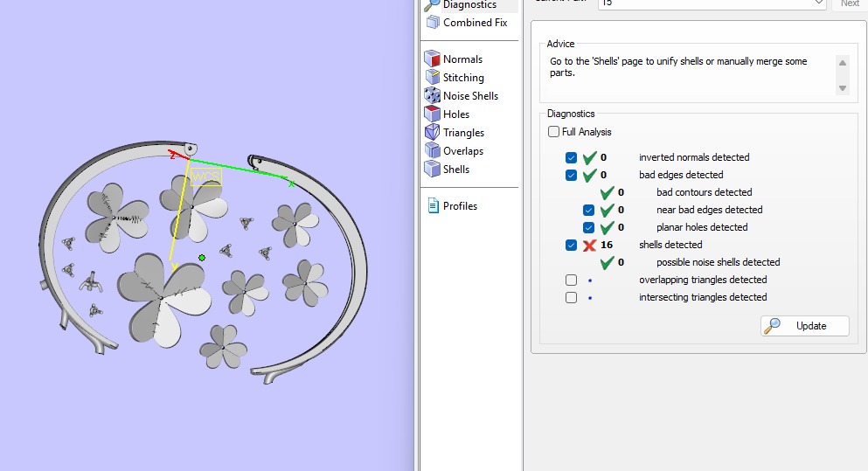Open the Noise Shells page icon
The width and height of the screenshot is (868, 471).
point(433,96)
